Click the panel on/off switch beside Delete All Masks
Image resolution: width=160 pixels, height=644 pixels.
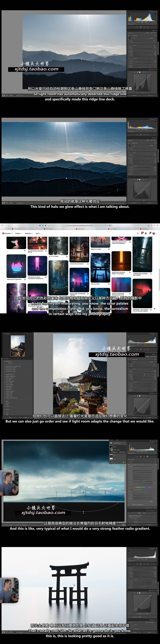128,508
